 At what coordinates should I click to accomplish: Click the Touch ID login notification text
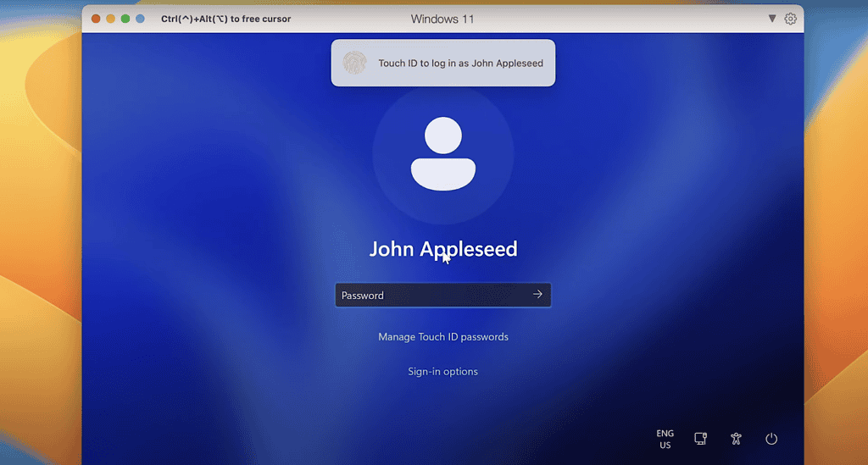pyautogui.click(x=460, y=63)
